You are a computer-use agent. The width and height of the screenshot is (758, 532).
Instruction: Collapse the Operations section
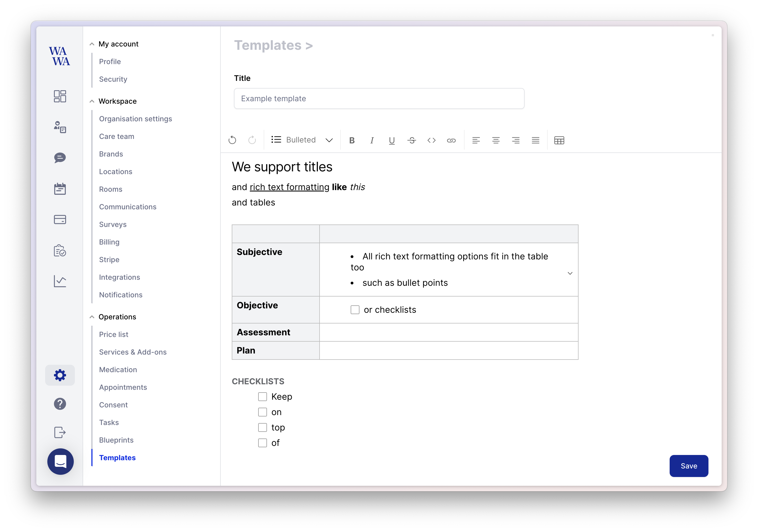point(92,317)
